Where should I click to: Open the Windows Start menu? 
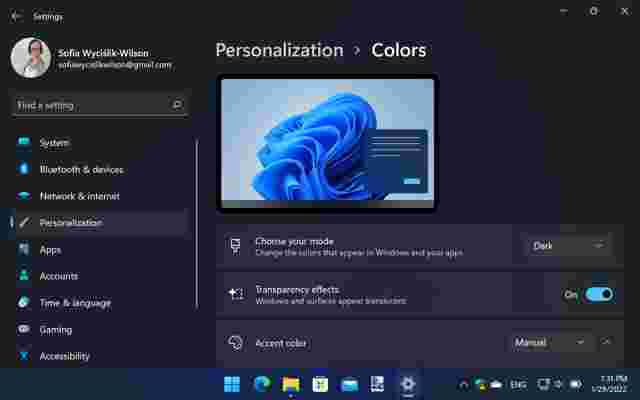(x=232, y=384)
